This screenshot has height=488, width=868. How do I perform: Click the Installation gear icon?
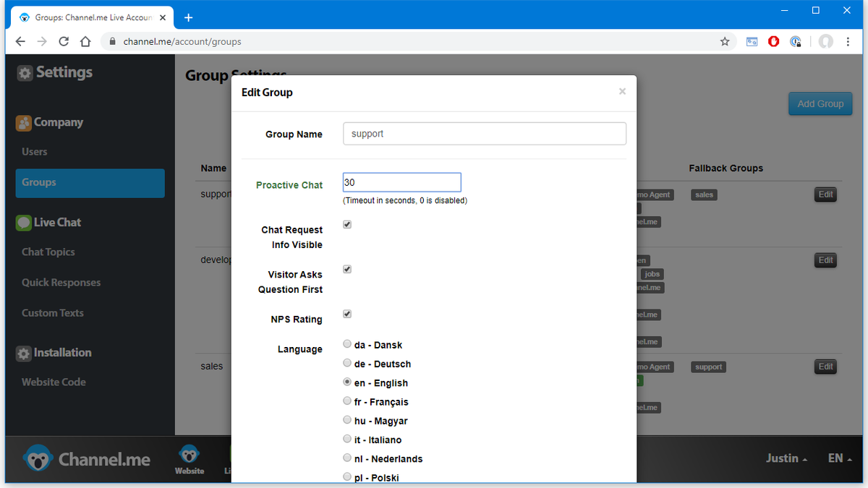pyautogui.click(x=24, y=354)
